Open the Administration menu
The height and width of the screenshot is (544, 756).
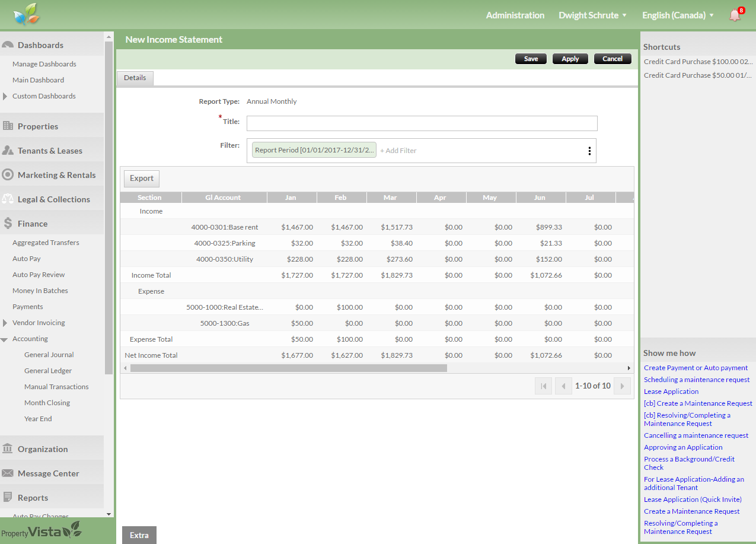[x=515, y=15]
